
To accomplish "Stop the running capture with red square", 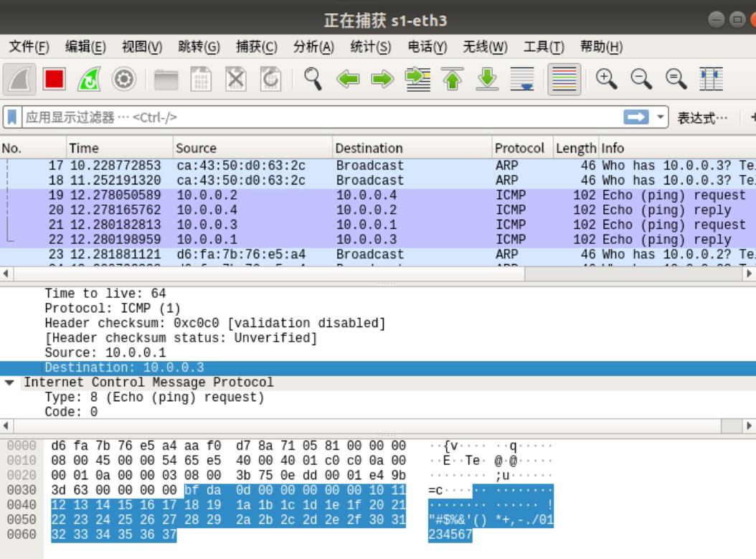I will (54, 79).
